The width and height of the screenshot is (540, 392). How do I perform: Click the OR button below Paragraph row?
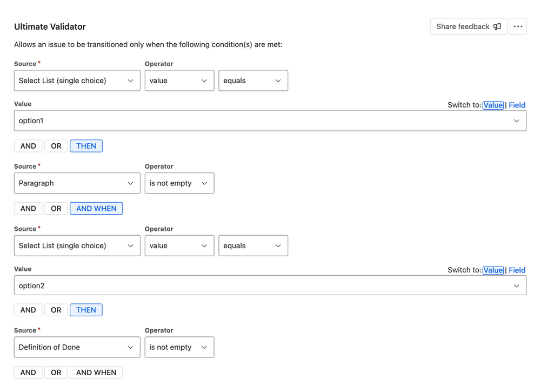coord(56,209)
